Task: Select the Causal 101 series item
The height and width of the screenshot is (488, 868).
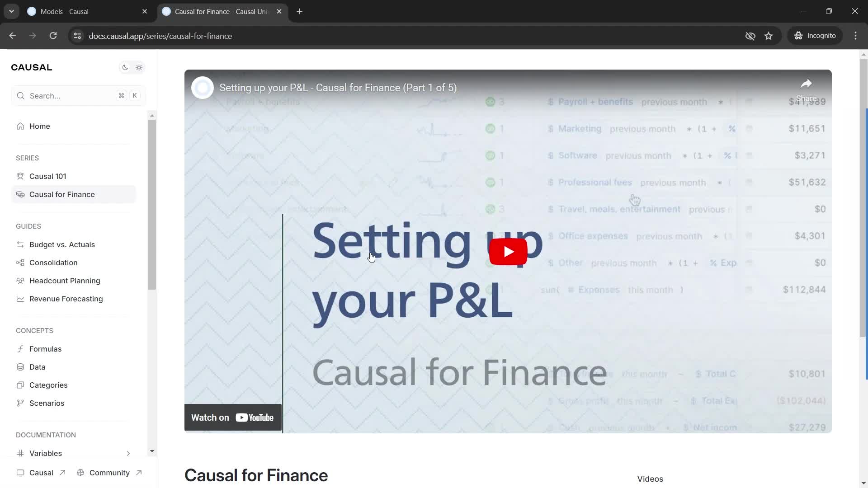Action: 47,176
